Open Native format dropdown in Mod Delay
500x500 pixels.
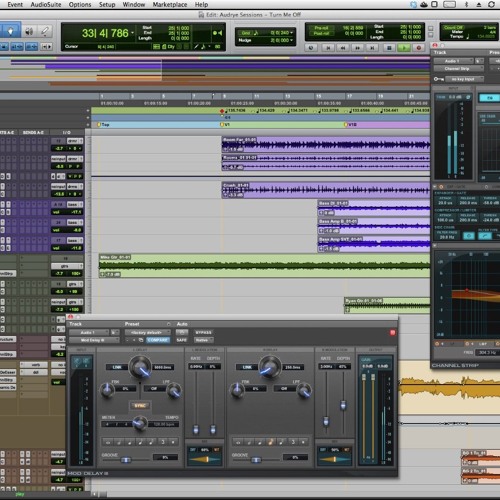click(203, 340)
